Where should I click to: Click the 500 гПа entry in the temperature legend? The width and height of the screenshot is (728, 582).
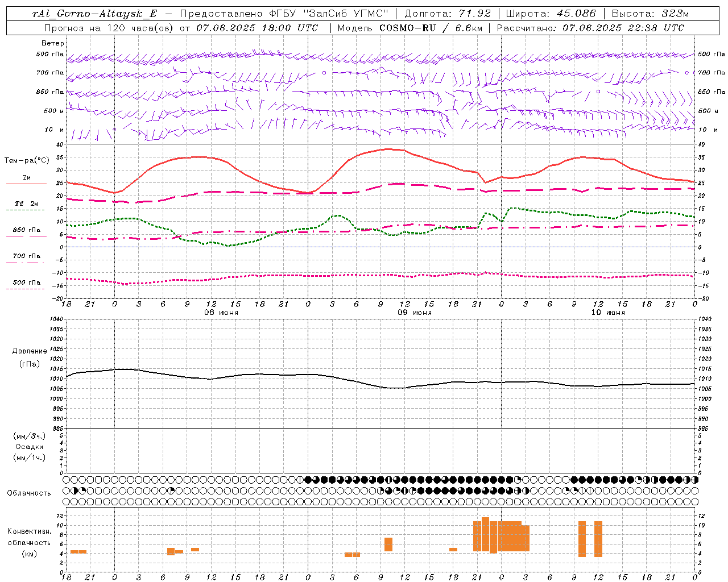click(27, 282)
